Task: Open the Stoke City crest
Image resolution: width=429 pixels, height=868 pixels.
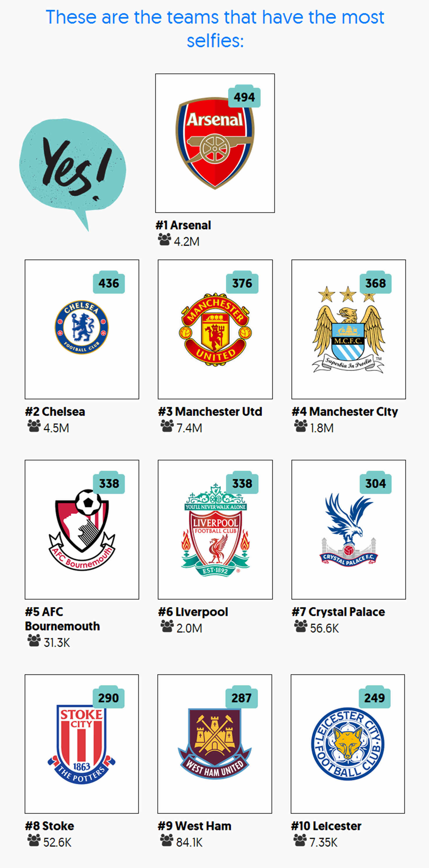Action: pos(82,745)
